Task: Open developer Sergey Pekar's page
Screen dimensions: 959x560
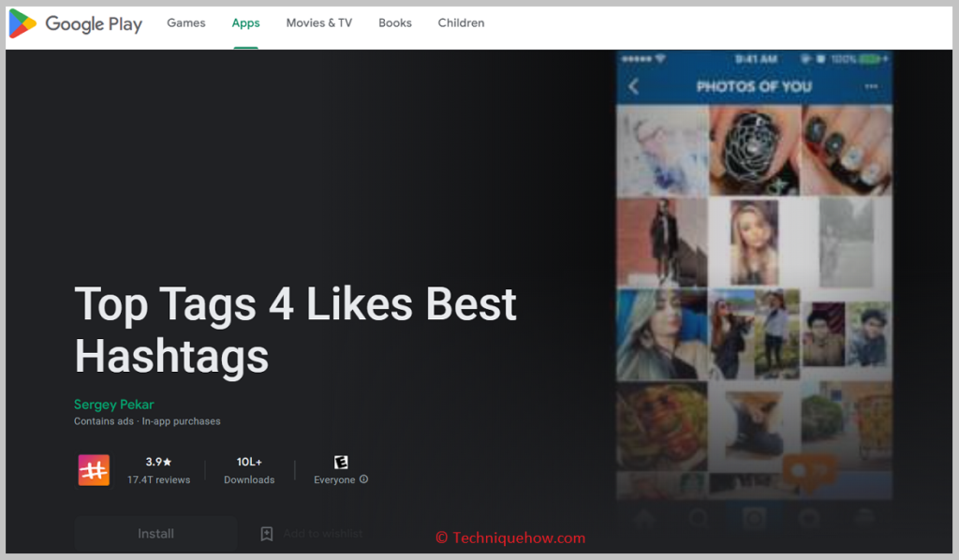Action: click(113, 405)
